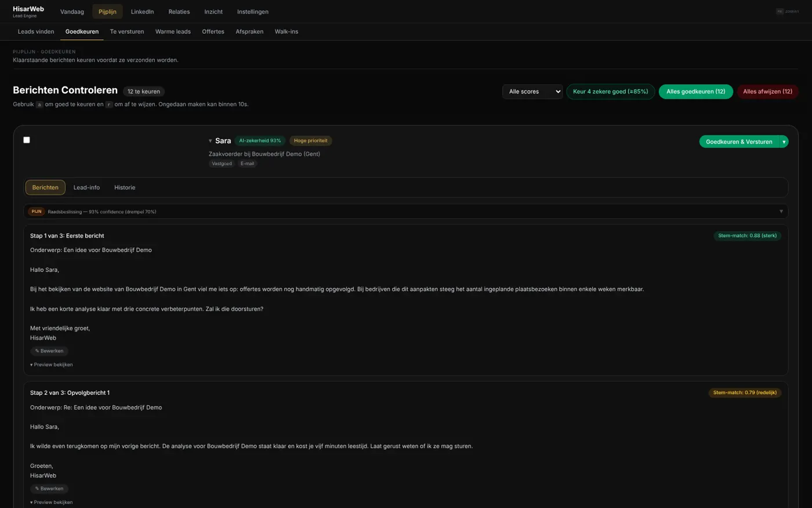Switch to the Afspraken tab

click(x=249, y=31)
